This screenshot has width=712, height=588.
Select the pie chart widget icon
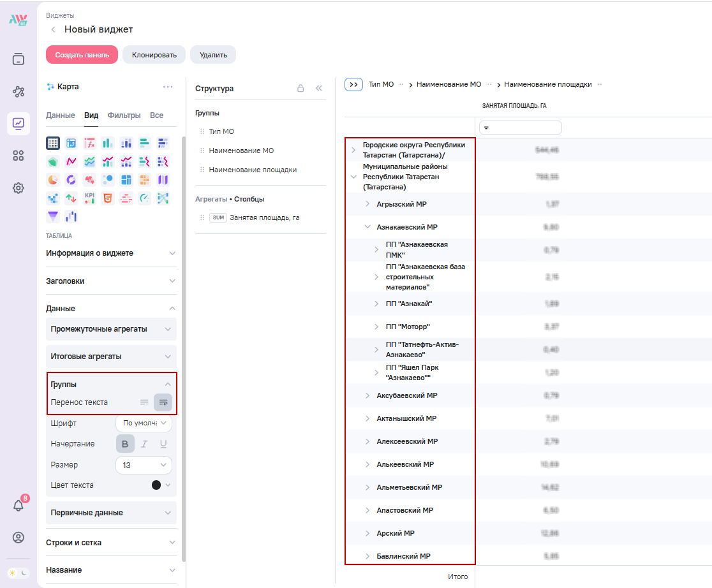(x=53, y=180)
